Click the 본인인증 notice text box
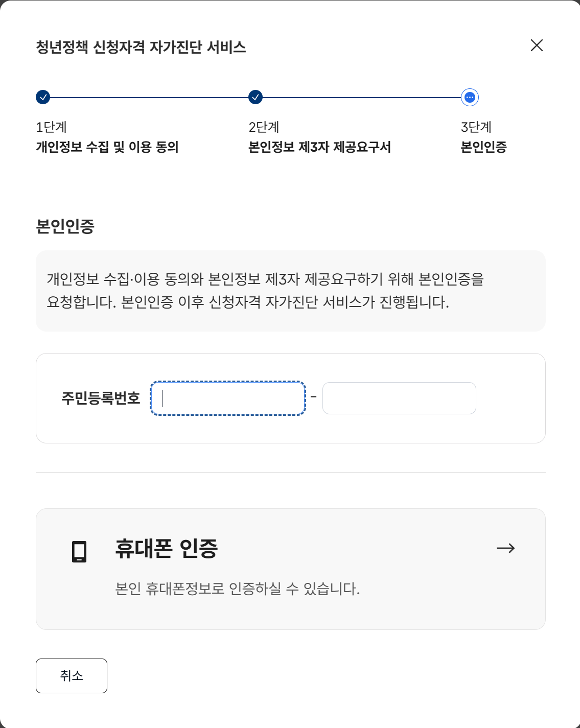This screenshot has height=728, width=580. [291, 291]
